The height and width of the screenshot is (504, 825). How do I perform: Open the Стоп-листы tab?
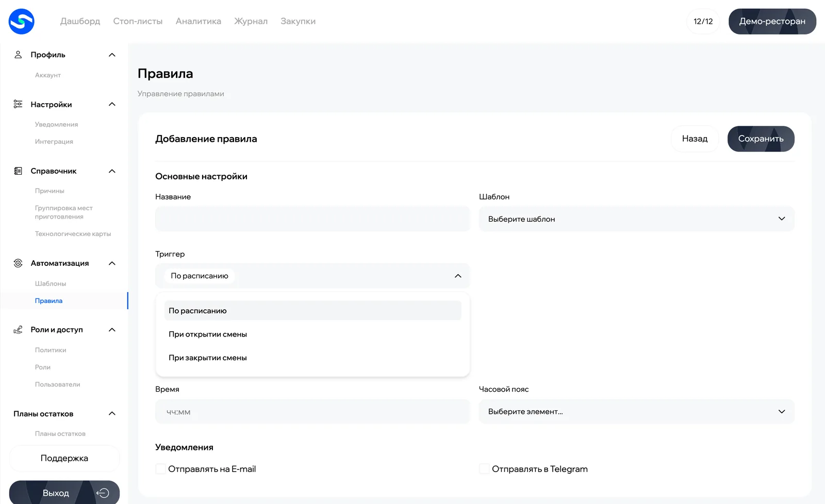click(x=138, y=21)
